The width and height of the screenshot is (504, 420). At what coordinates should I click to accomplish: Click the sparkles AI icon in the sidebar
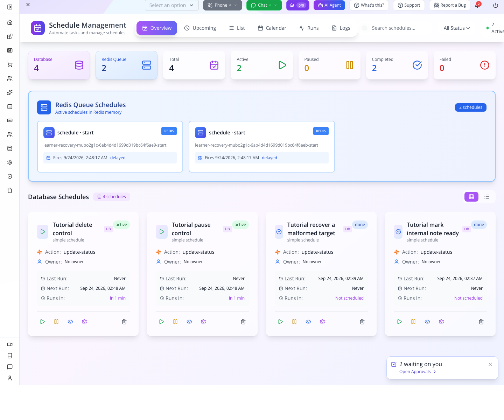(x=10, y=92)
